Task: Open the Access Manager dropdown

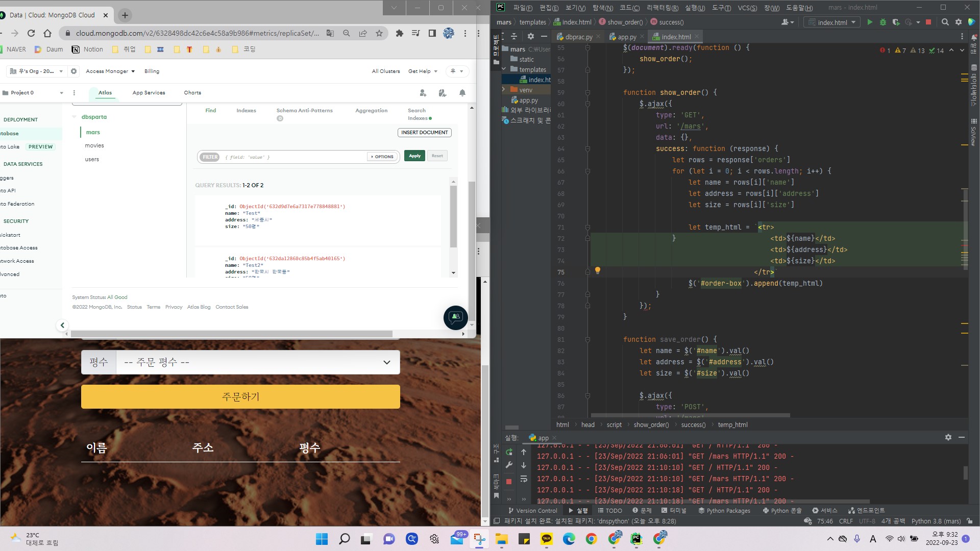Action: tap(110, 71)
